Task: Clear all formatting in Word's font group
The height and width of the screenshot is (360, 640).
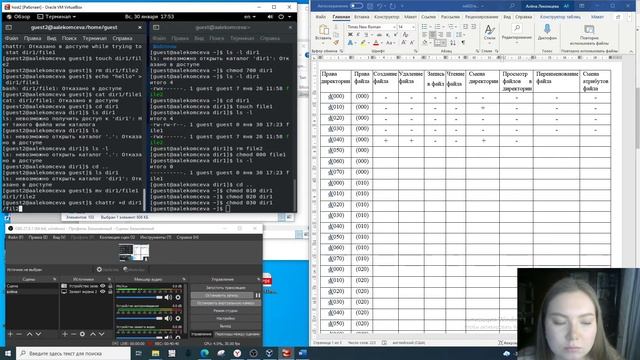Action: click(405, 35)
